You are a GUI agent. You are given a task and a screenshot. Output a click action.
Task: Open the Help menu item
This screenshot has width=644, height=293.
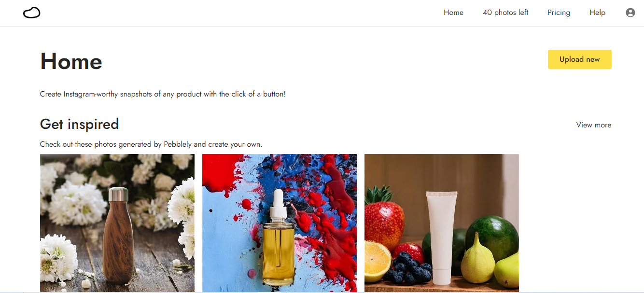click(x=597, y=13)
